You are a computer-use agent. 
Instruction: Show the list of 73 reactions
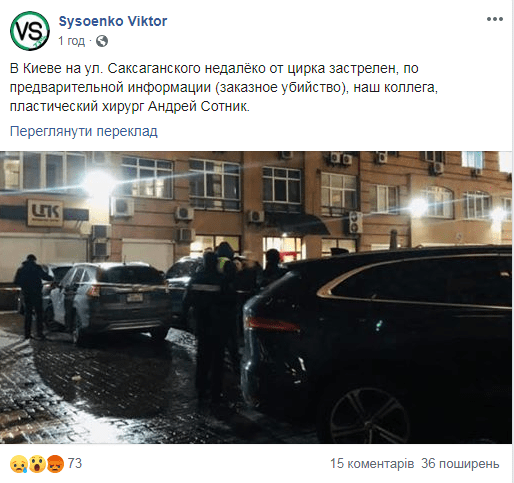pos(75,464)
